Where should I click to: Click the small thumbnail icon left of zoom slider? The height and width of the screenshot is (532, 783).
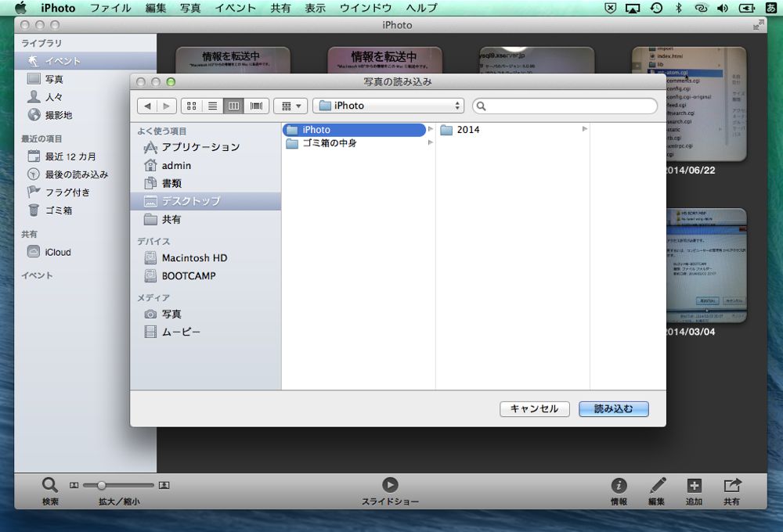pyautogui.click(x=74, y=485)
